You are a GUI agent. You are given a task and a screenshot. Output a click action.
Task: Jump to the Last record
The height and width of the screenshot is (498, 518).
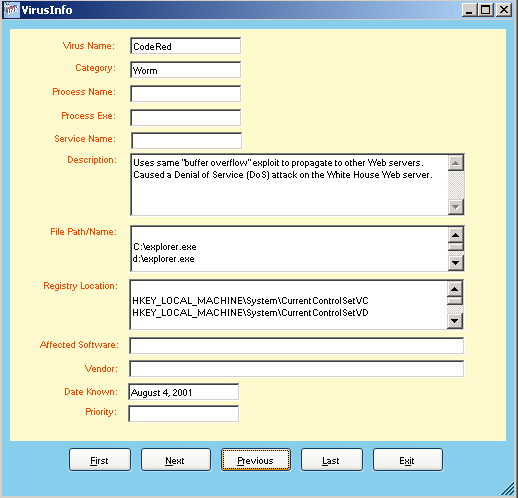332,460
